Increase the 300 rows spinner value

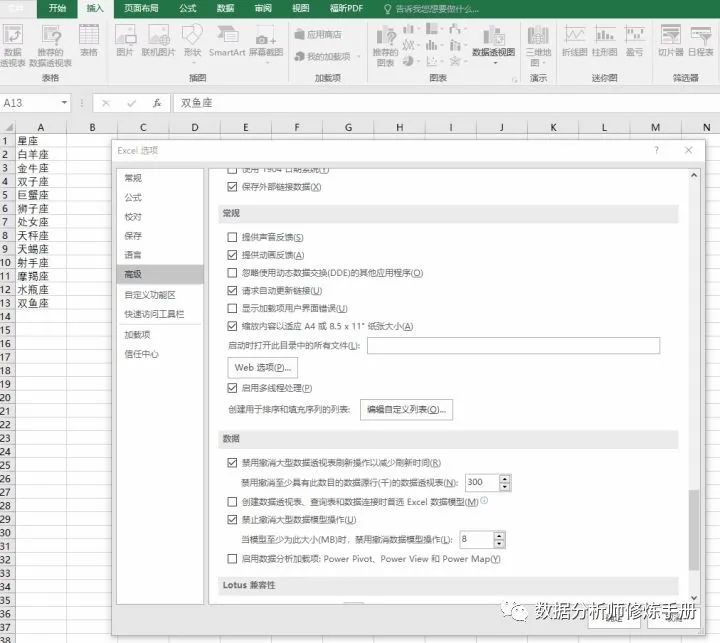coord(505,479)
